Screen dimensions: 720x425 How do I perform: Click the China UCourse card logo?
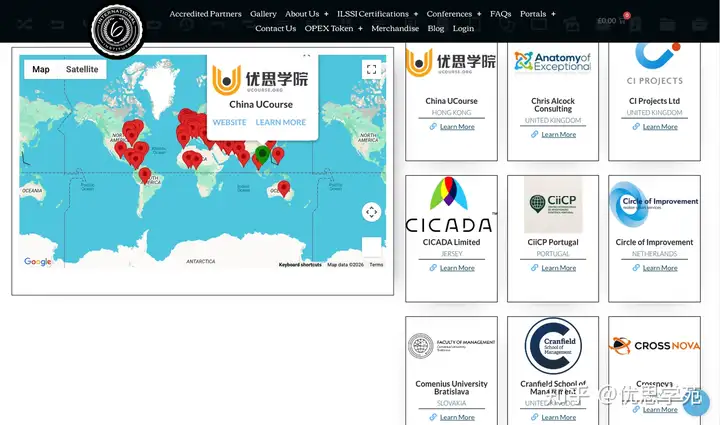[451, 62]
